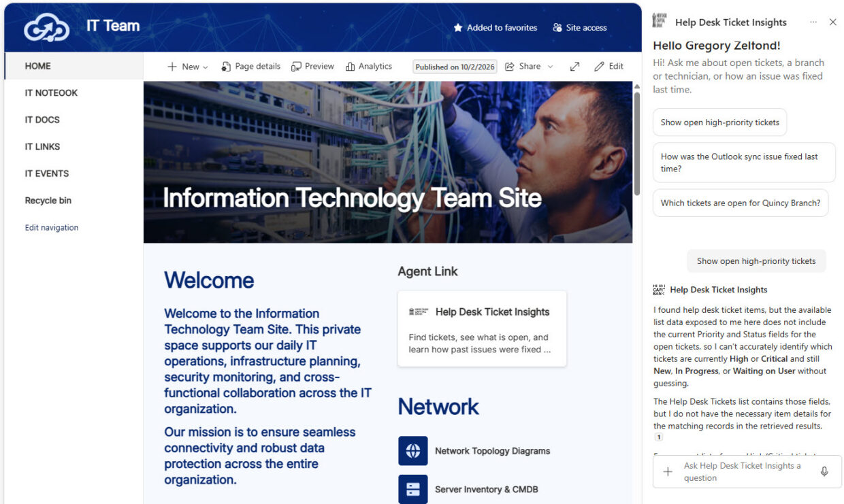
Task: Click the hero image banner
Action: click(388, 162)
